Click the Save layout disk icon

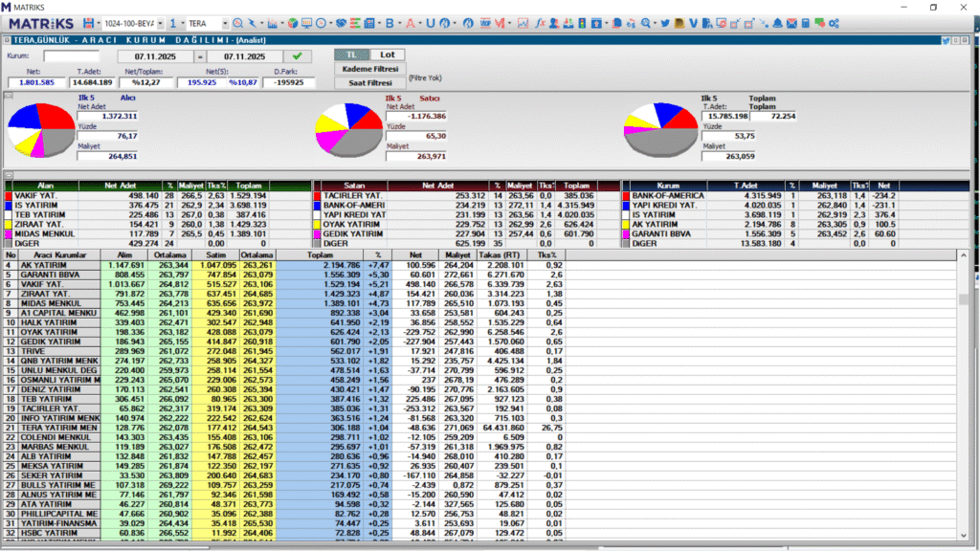[x=88, y=23]
